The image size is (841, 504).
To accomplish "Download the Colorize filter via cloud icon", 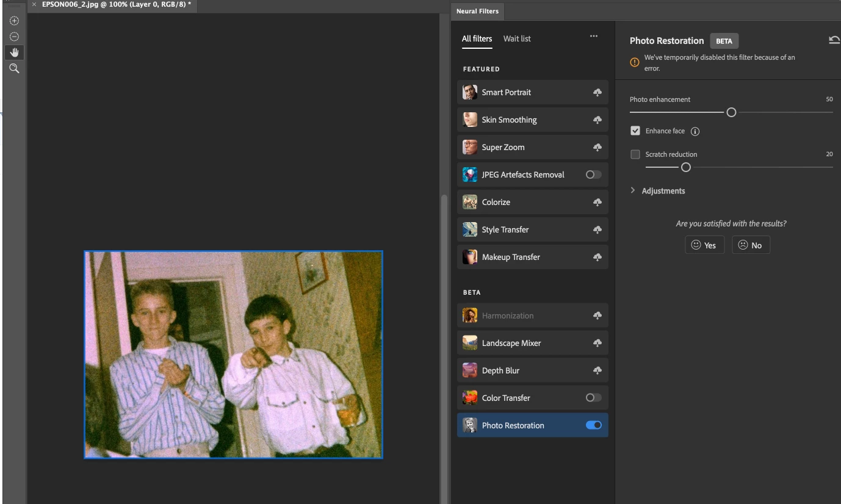I will pyautogui.click(x=597, y=202).
